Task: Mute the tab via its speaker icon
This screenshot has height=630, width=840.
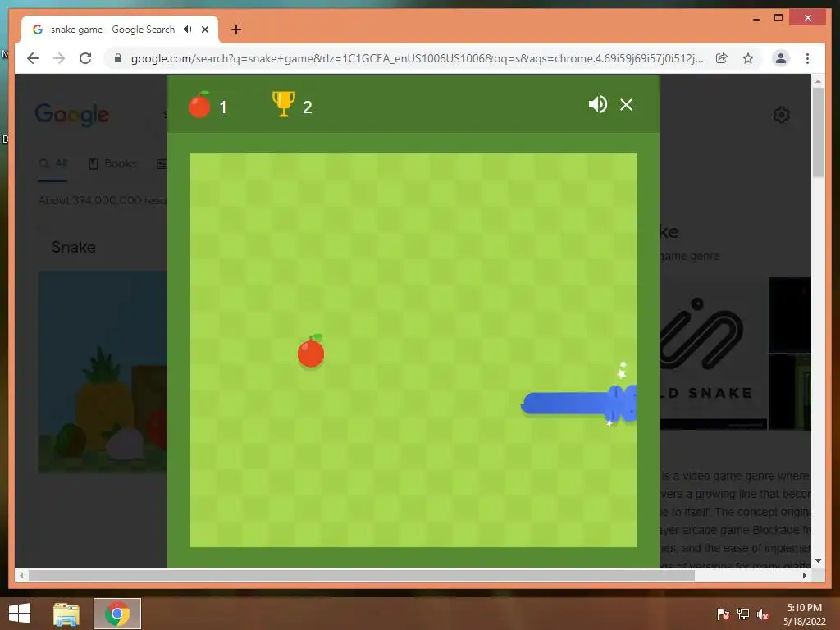Action: point(188,30)
